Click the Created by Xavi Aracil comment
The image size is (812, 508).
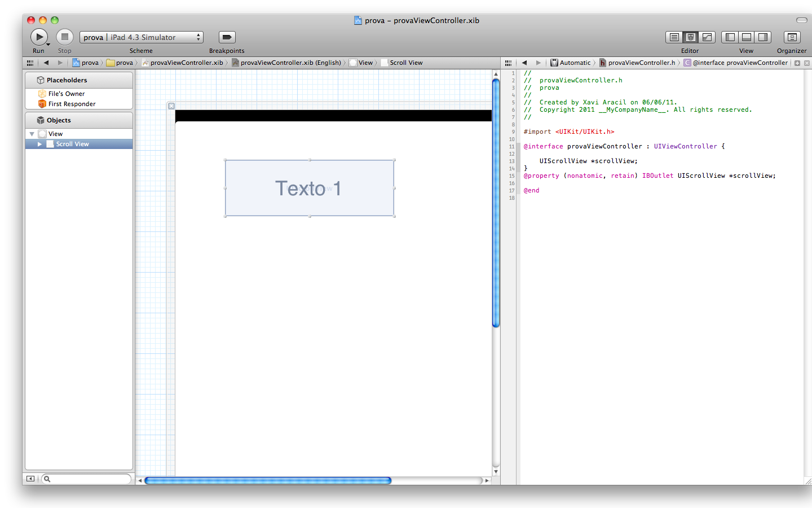[600, 102]
